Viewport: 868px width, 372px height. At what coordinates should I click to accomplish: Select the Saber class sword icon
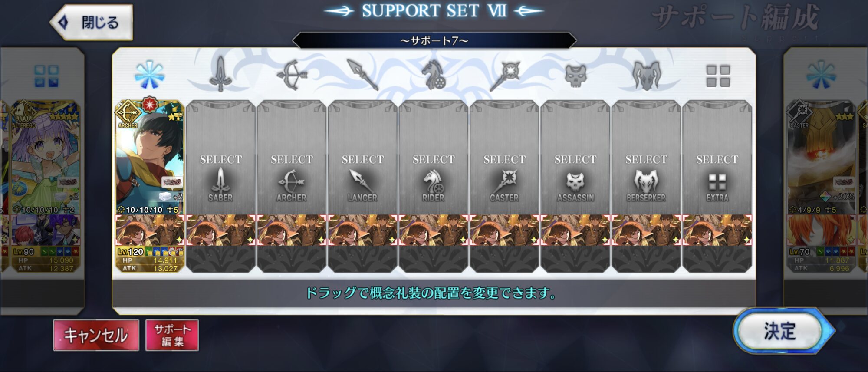[x=220, y=74]
